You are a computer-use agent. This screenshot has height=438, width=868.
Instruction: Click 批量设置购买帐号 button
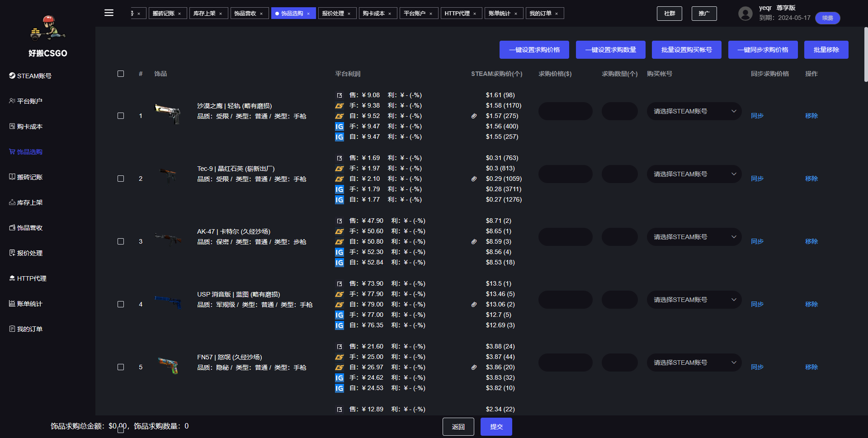[x=687, y=50]
